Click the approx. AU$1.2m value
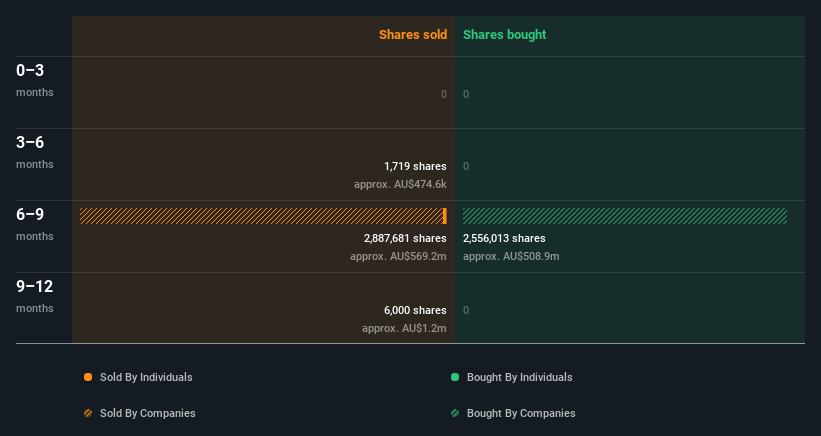Image resolution: width=821 pixels, height=436 pixels. pyautogui.click(x=404, y=329)
